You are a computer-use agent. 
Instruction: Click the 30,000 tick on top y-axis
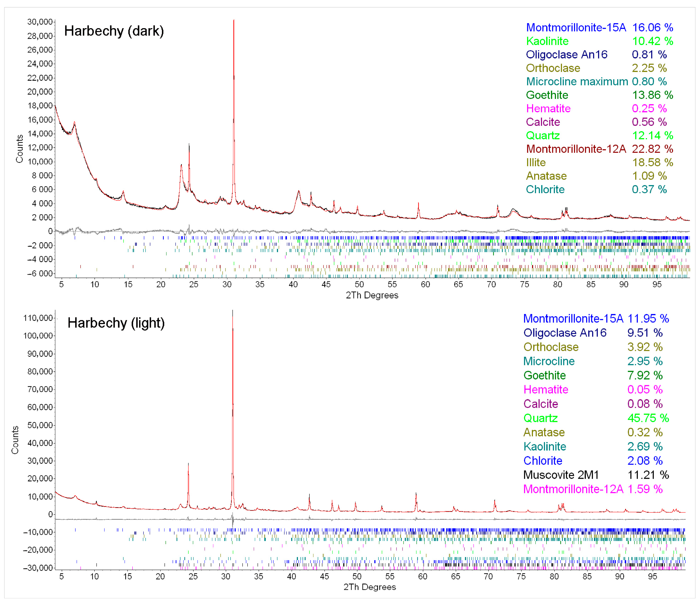click(40, 22)
